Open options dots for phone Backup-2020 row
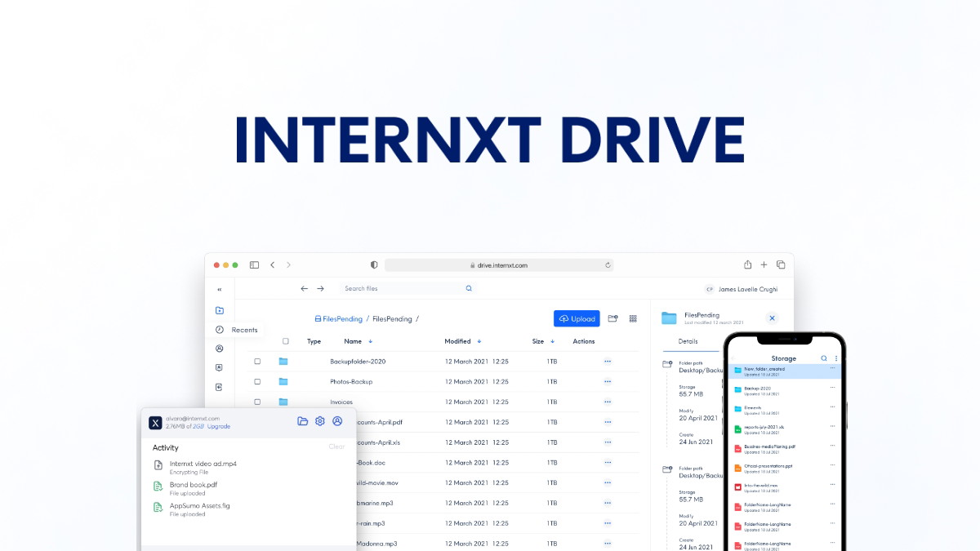This screenshot has height=551, width=980. pos(833,388)
